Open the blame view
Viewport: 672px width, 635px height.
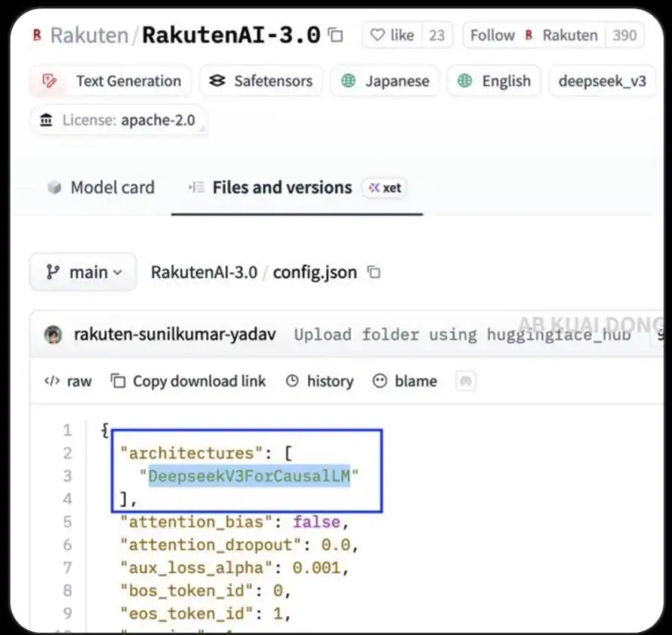(x=405, y=381)
